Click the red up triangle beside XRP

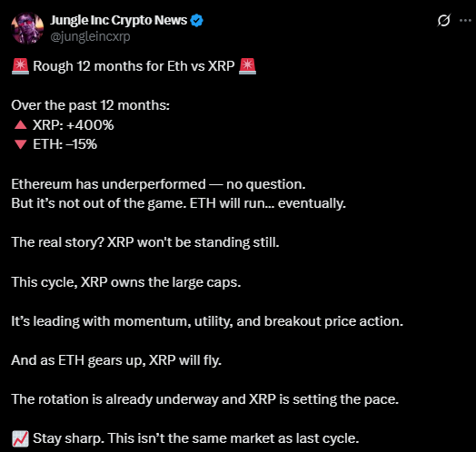[x=21, y=124]
